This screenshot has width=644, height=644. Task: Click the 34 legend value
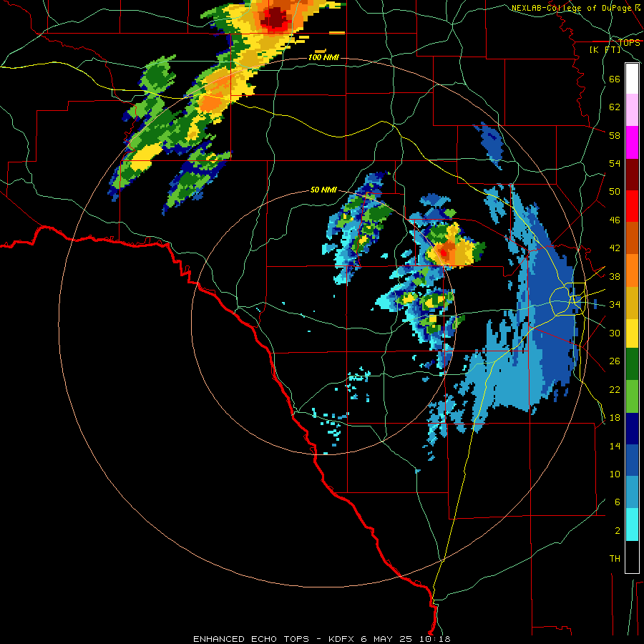click(615, 305)
